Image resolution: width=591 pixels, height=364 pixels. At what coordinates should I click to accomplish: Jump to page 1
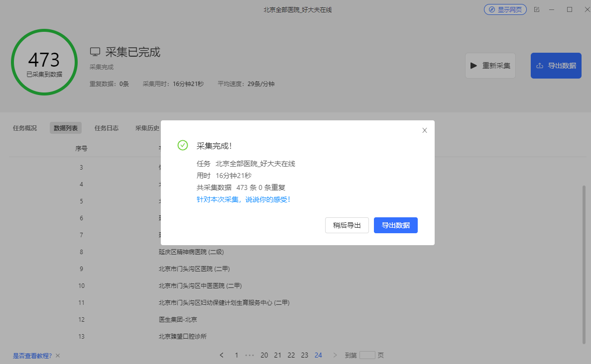[236, 355]
